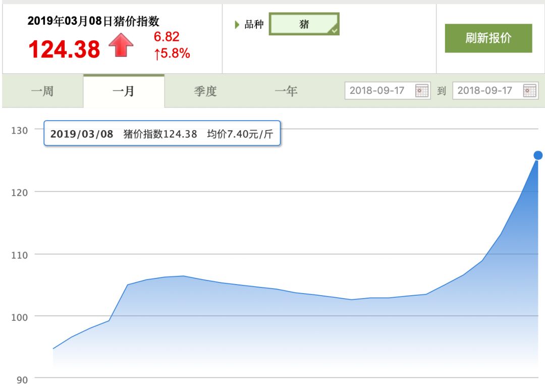Switch to the 季度 tab
Image resolution: width=545 pixels, height=392 pixels.
(x=205, y=91)
